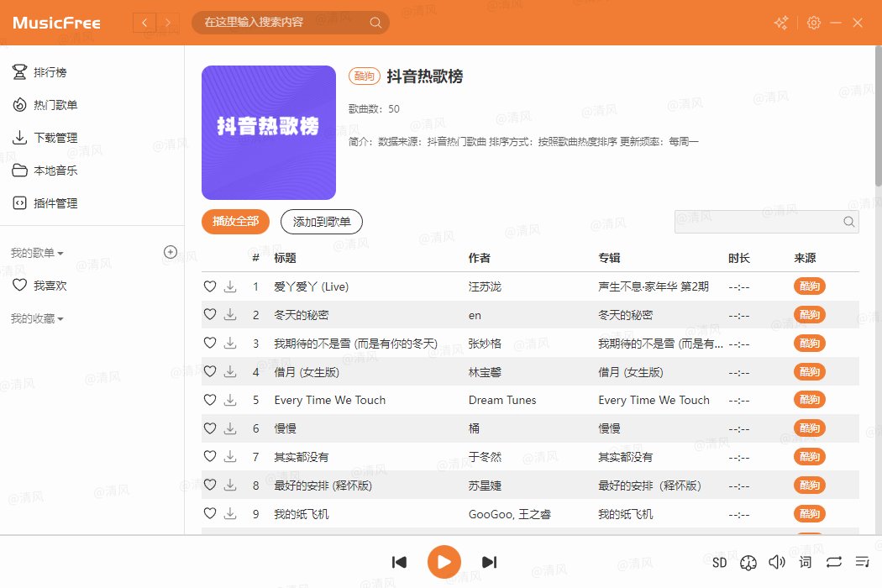Image resolution: width=882 pixels, height=588 pixels.
Task: Favorite 爱丫爱丫 (Live) with the heart
Action: pyautogui.click(x=210, y=286)
